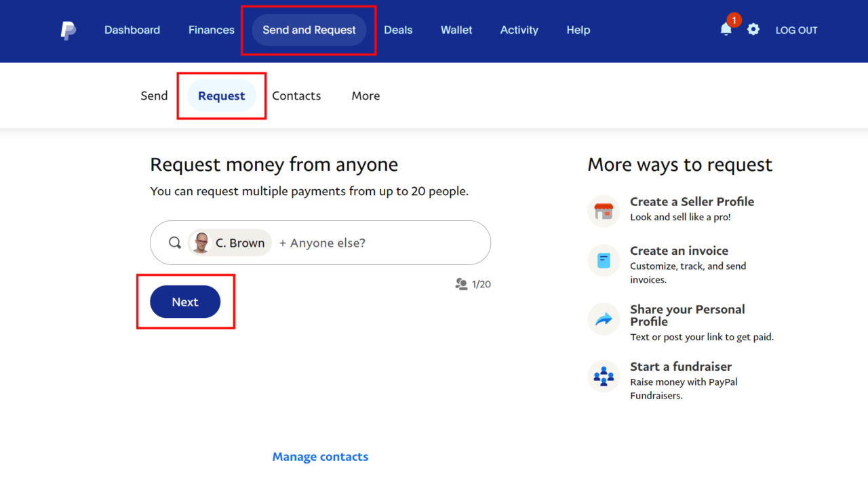Click the search magnifier in the request field
868x488 pixels.
tap(175, 242)
